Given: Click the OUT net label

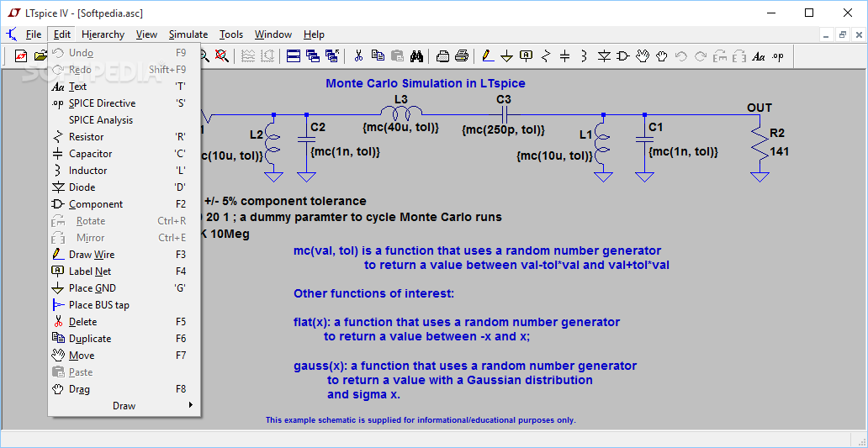Looking at the screenshot, I should click(x=759, y=108).
